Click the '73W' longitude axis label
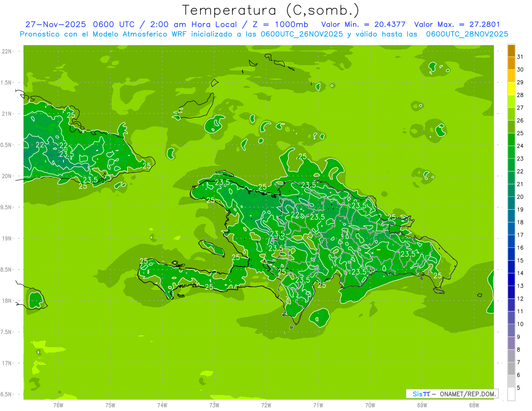 point(214,405)
